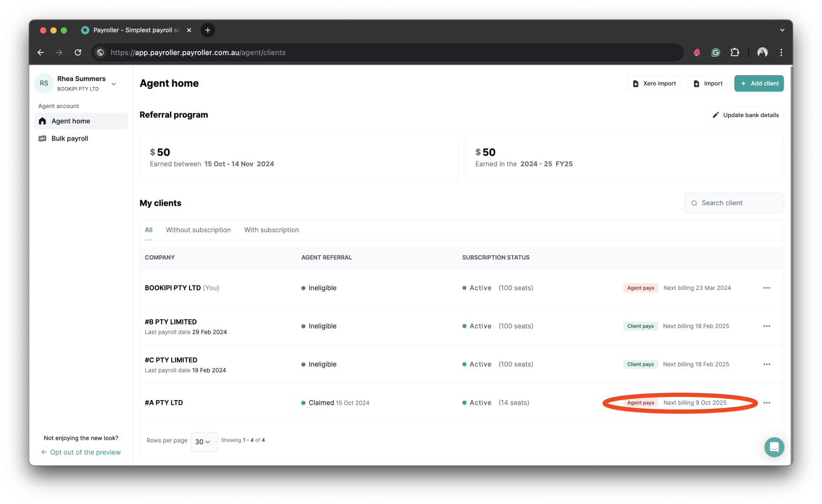Click #A PTY LTD company name
Viewport: 822px width, 504px height.
(x=164, y=403)
